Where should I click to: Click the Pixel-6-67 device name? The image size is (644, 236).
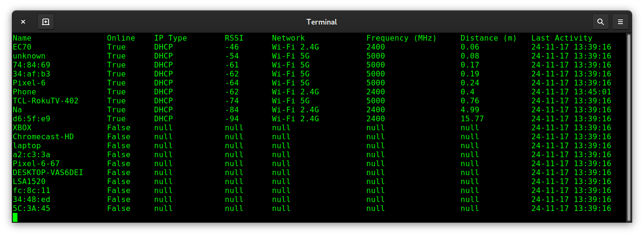coord(36,164)
